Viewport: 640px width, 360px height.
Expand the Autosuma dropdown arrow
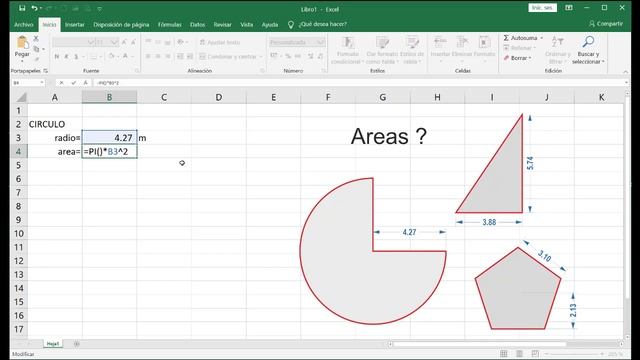[542, 38]
